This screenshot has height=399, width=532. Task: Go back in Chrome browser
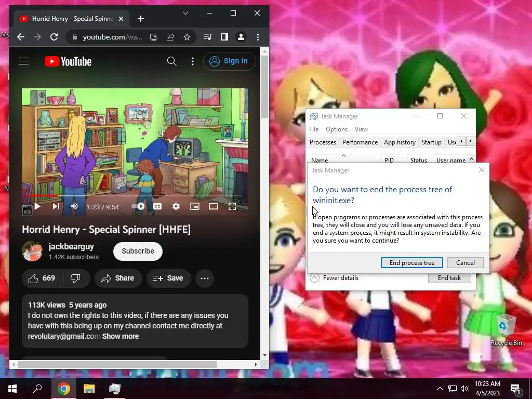21,37
